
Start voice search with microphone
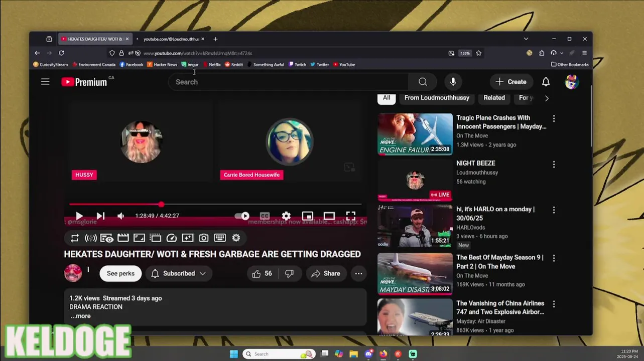[x=453, y=82]
